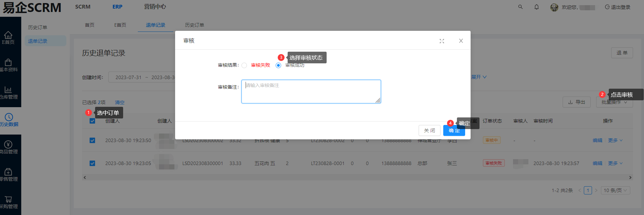Click the audit time 2023-08-30 19:23:57

coord(556,163)
